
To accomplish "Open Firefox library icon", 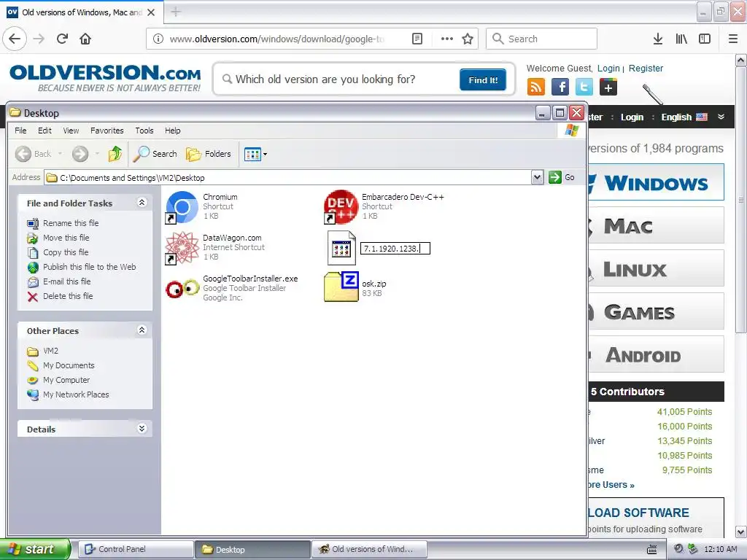I will pos(681,39).
